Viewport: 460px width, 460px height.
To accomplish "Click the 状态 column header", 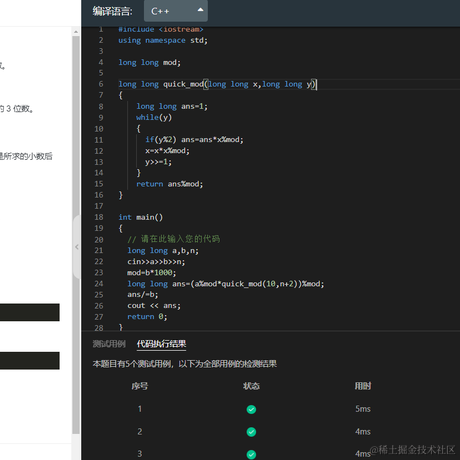I will coord(251,386).
